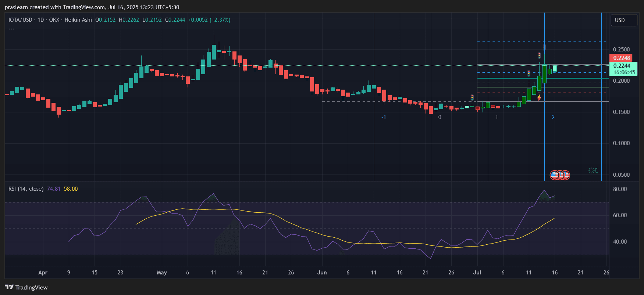Click the 0.1500 price on the axis
This screenshot has height=295, width=644.
click(621, 112)
